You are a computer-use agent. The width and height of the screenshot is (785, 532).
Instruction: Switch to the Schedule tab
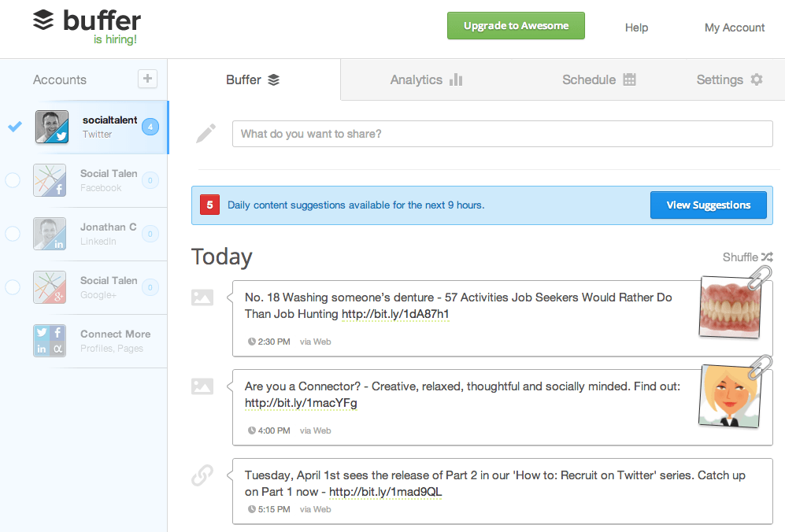click(598, 79)
